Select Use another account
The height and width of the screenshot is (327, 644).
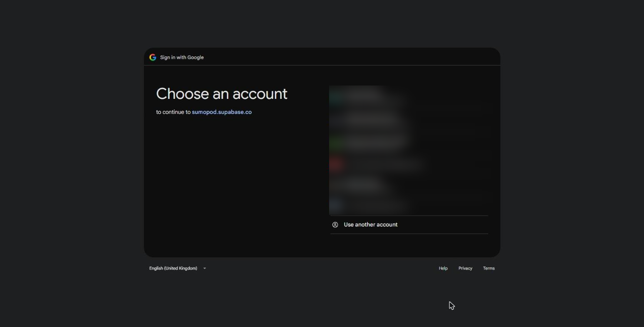point(409,225)
